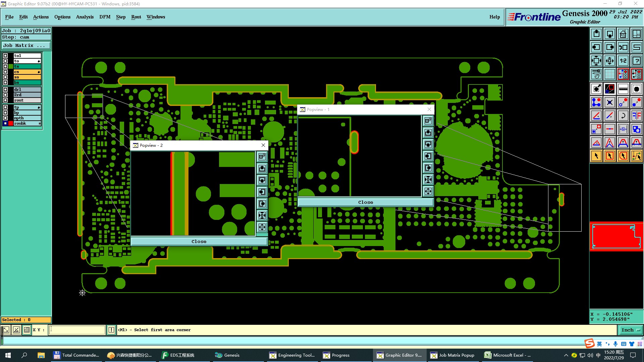Open the DFM menu
The height and width of the screenshot is (362, 644).
coord(105,17)
